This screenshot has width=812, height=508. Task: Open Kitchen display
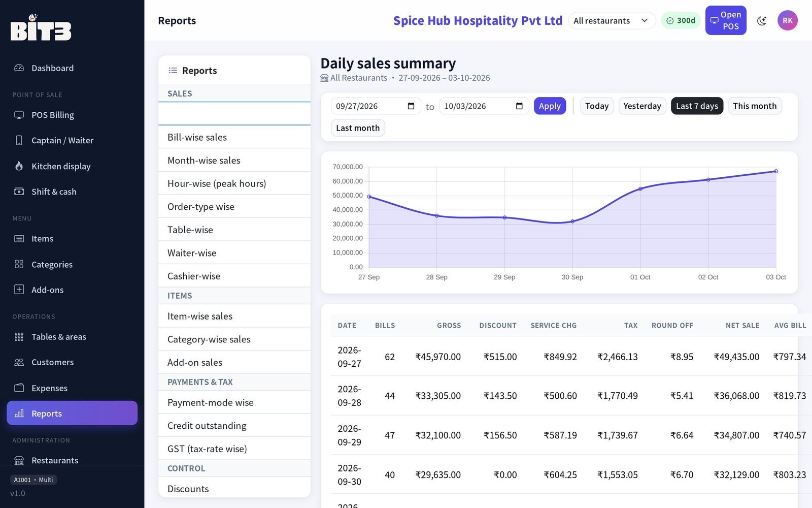[x=72, y=166]
